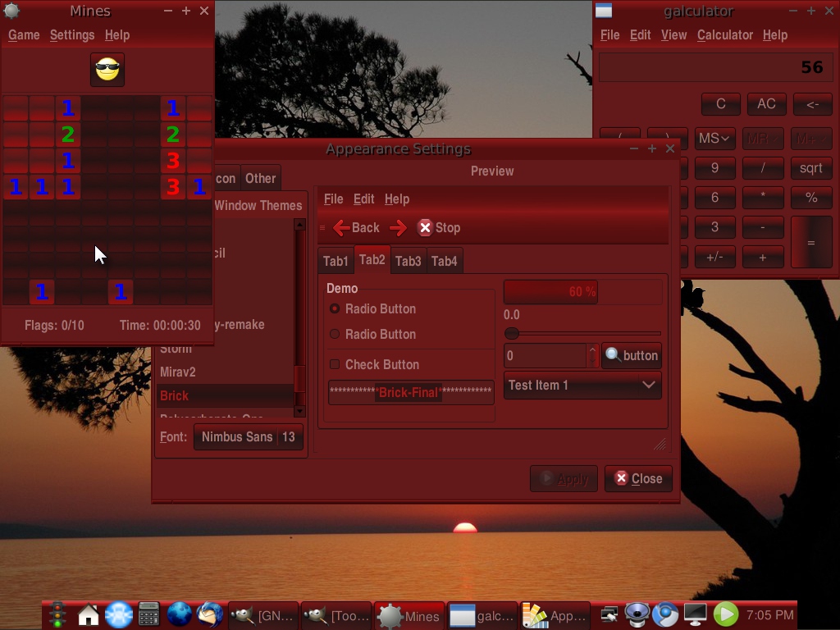Click the resize grip in preview corner
Viewport: 840px width, 630px height.
[660, 444]
